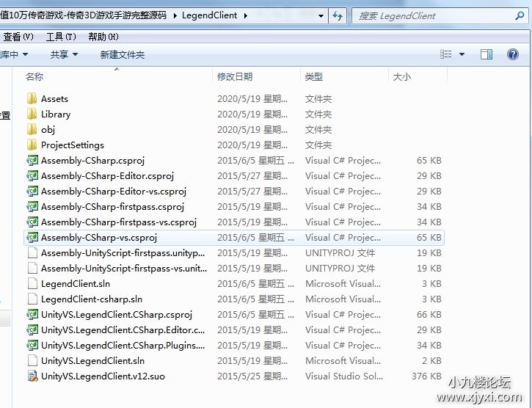Screen dimensions: 532x408
Task: Select the Assembly-CSharp-vs.csproj file row
Action: point(99,237)
